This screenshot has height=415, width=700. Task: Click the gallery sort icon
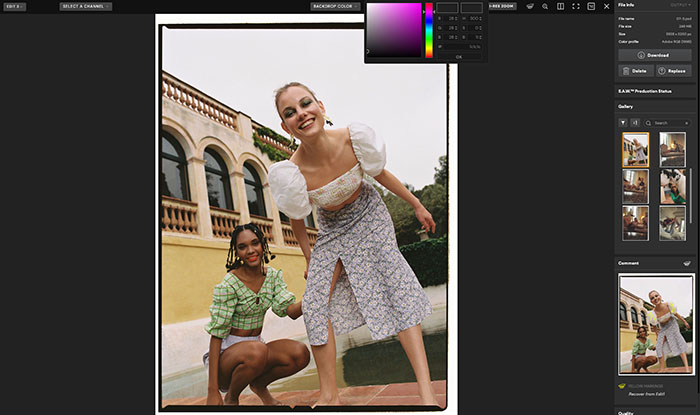[635, 122]
